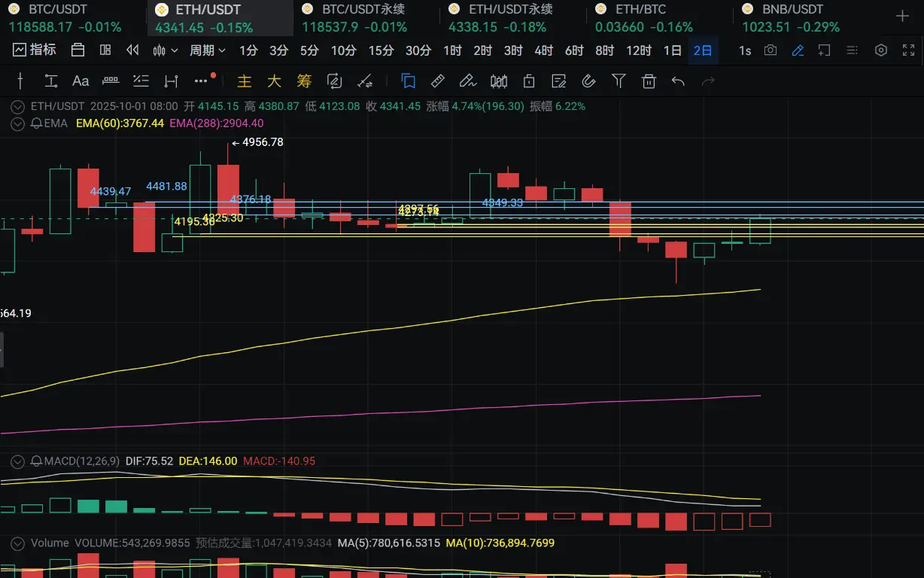Select the 15分 timeframe

pyautogui.click(x=381, y=50)
